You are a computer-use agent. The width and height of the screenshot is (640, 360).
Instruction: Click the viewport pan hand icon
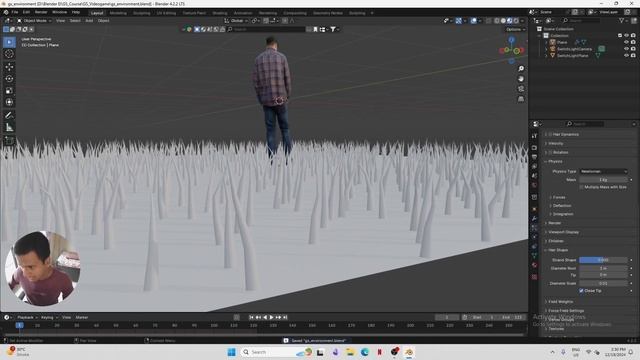tap(521, 79)
